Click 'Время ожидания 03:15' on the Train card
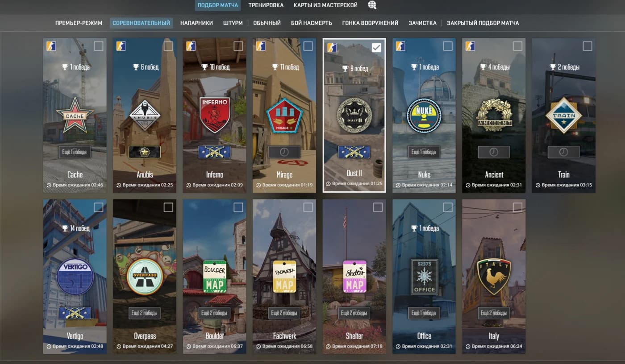 (563, 185)
